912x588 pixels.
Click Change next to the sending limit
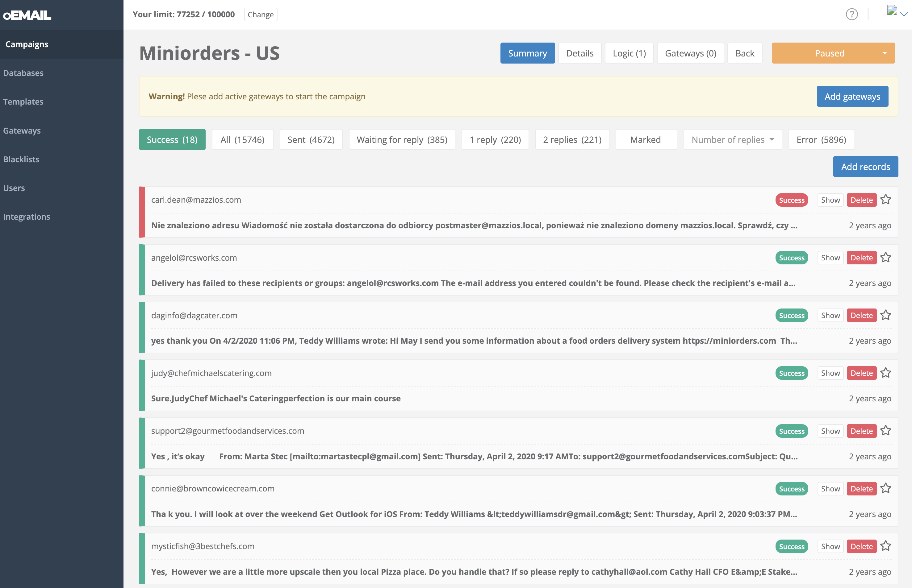click(261, 14)
